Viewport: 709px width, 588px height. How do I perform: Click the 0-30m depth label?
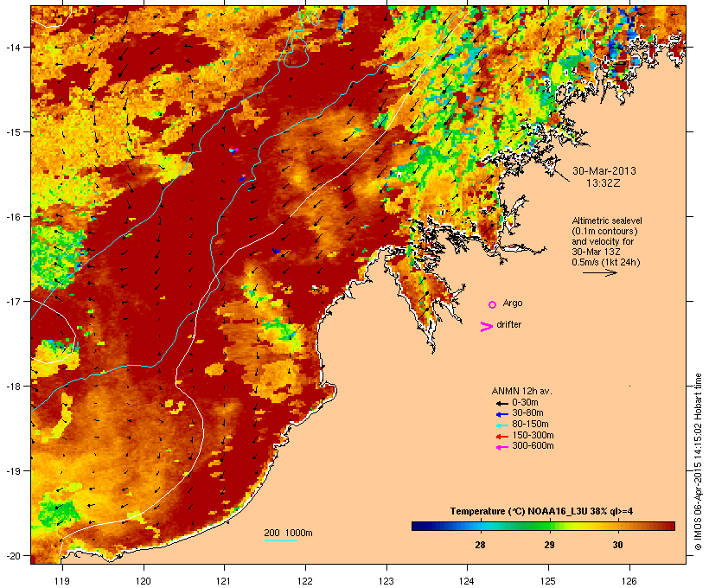[525, 403]
